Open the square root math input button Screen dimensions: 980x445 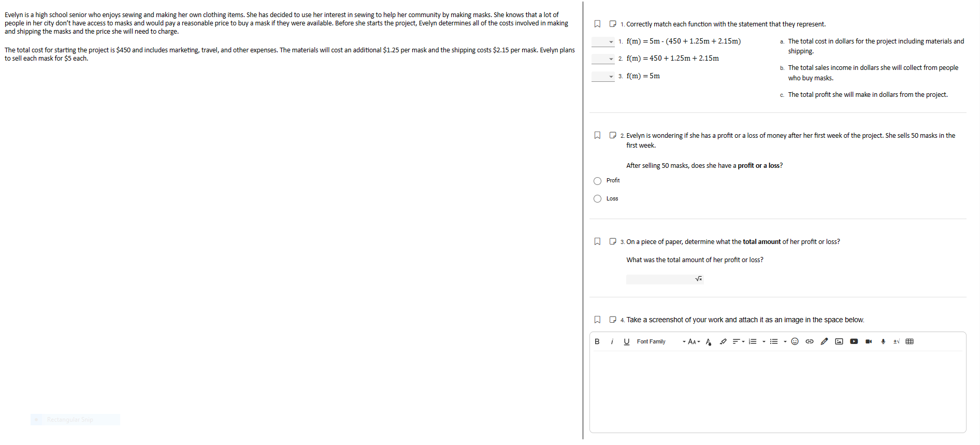click(699, 279)
